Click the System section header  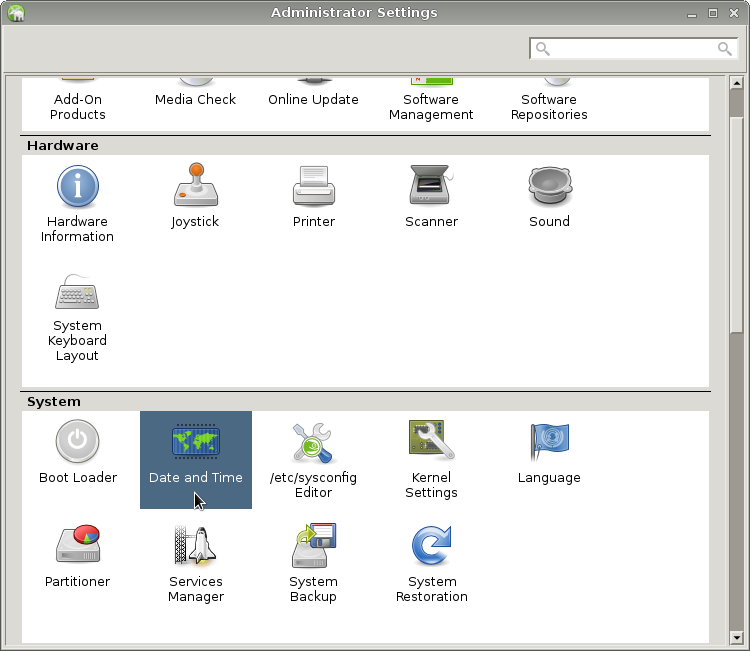click(x=54, y=401)
